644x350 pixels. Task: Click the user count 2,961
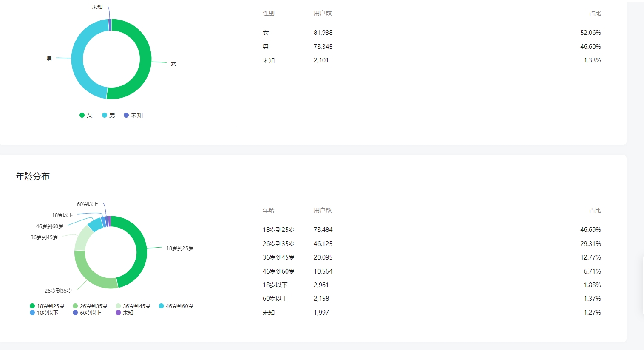pos(321,285)
